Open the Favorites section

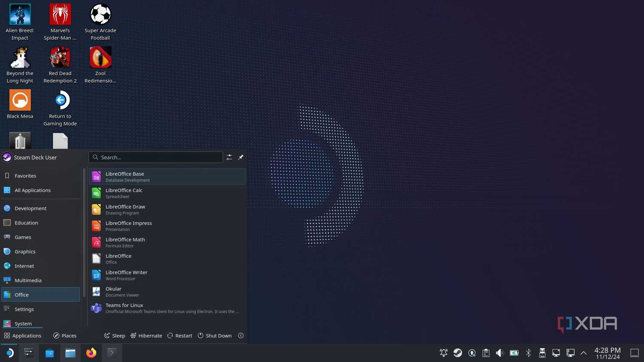(x=40, y=176)
